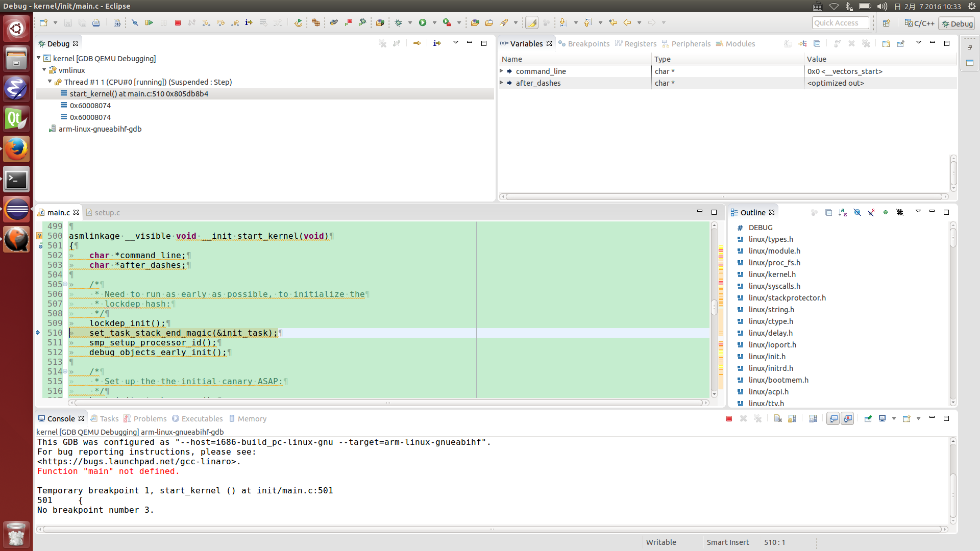Toggle the Mark Occurrences highlighter button
The width and height of the screenshot is (980, 551).
click(x=532, y=22)
